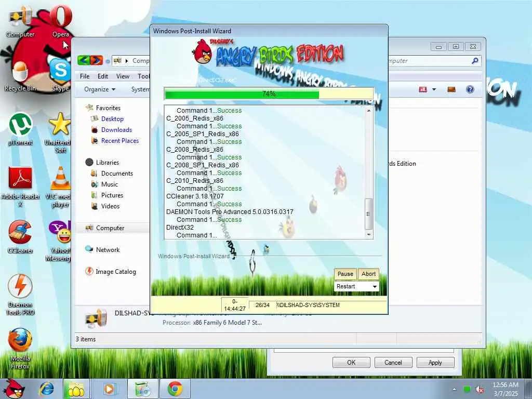
Task: Click the taskbar clock showing 12:56 AM
Action: point(506,389)
